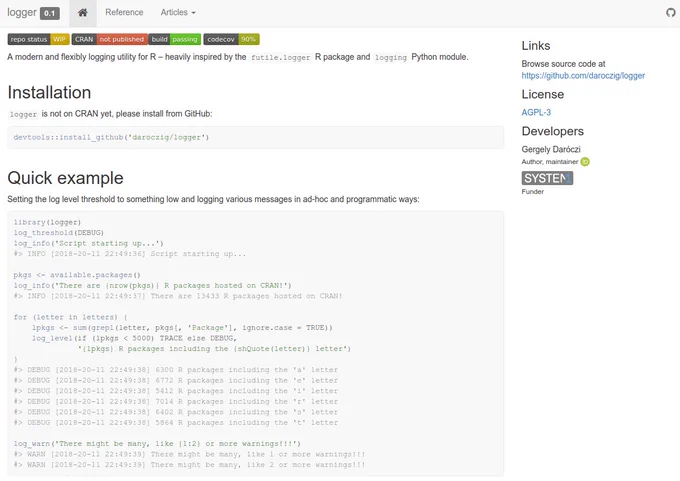Open the AGPL-3 license link
This screenshot has width=680, height=481.
tap(536, 112)
